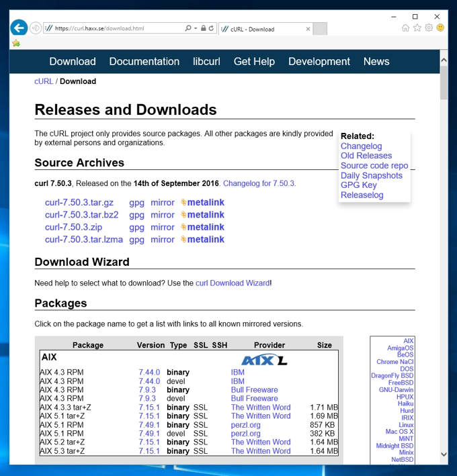The height and width of the screenshot is (476, 457).
Task: Click the vertical scrollbar up arrow
Action: click(x=444, y=60)
